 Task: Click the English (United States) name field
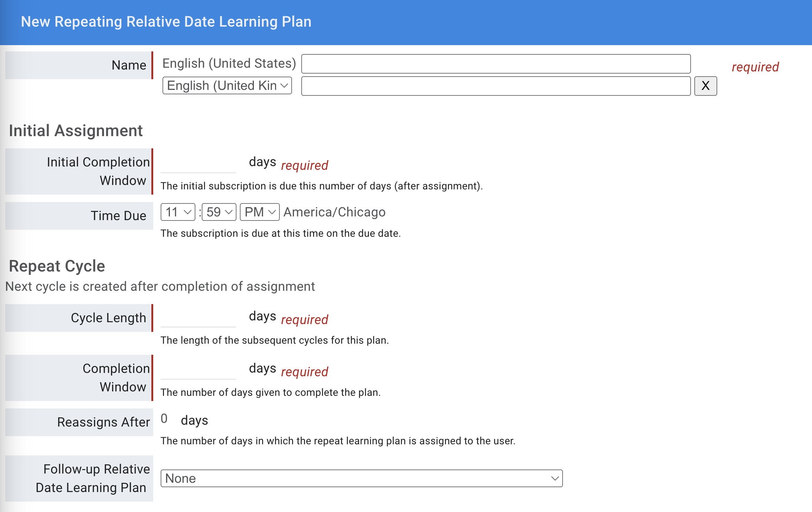[x=496, y=64]
